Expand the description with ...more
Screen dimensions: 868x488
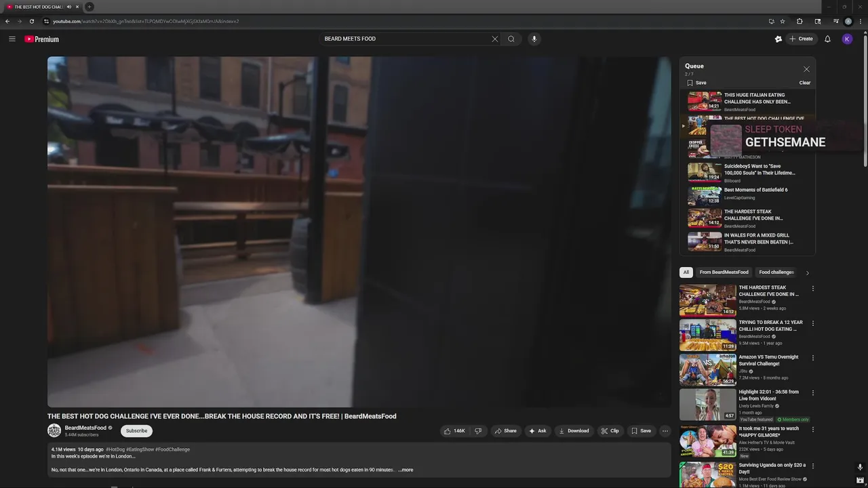coord(406,470)
